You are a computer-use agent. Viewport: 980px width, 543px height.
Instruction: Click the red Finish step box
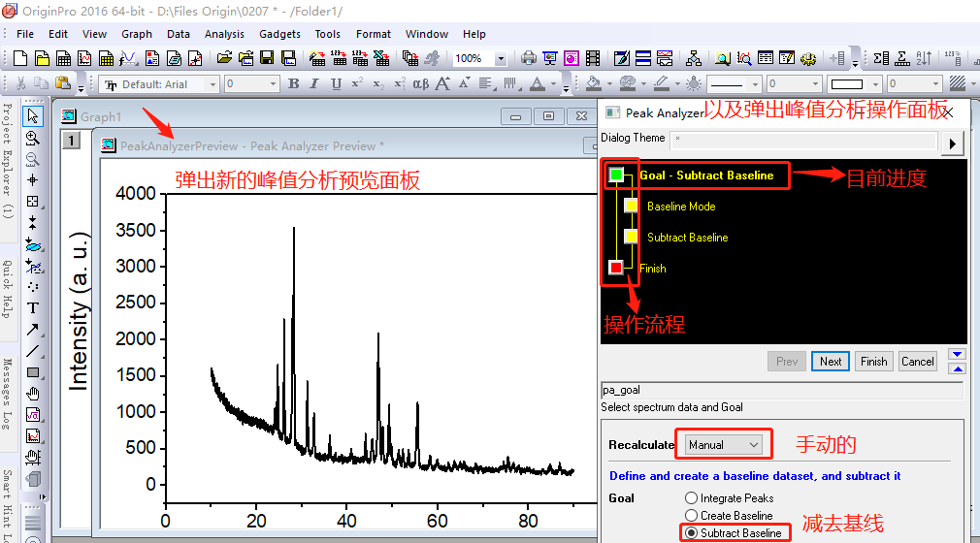pyautogui.click(x=616, y=268)
